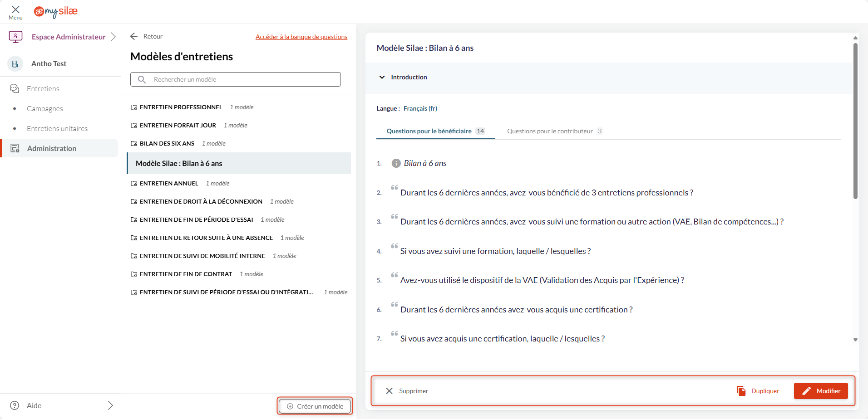Click the mysilae logo
868x419 pixels.
[x=56, y=12]
